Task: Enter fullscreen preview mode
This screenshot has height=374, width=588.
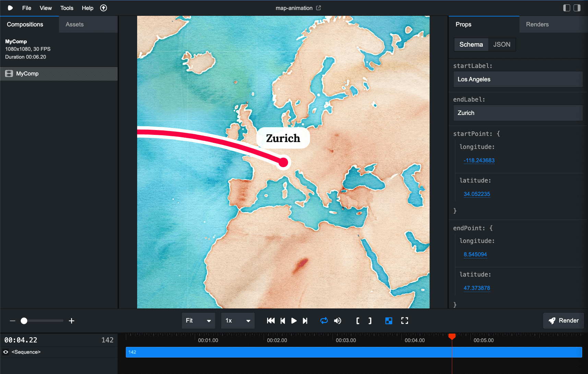Action: (405, 321)
